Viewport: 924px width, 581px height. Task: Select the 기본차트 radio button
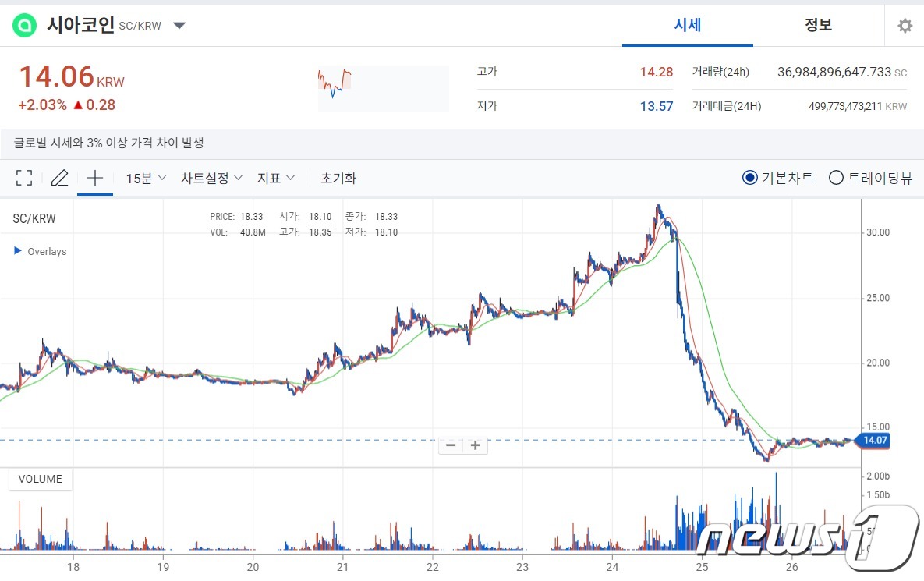749,178
